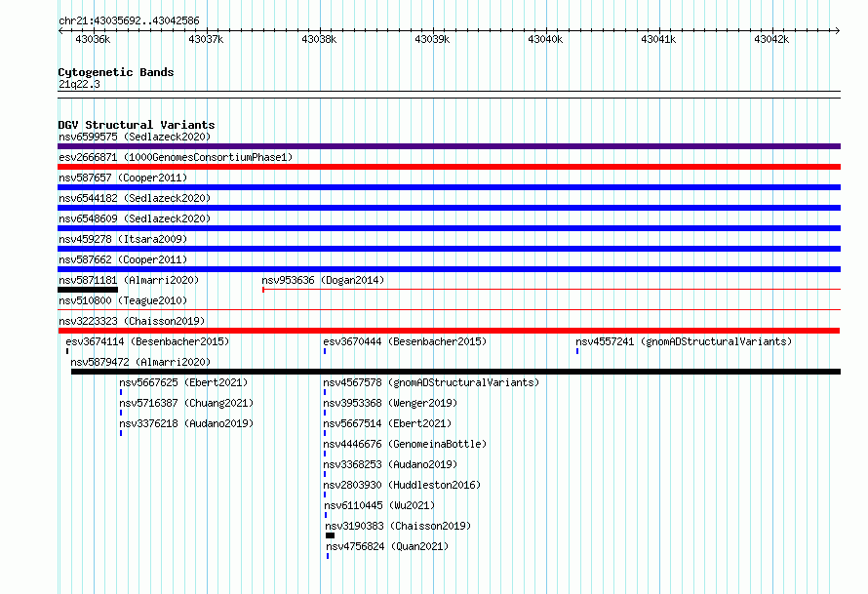Select nsv3223323 (Chaisson2019) label
868x594 pixels.
tap(132, 321)
